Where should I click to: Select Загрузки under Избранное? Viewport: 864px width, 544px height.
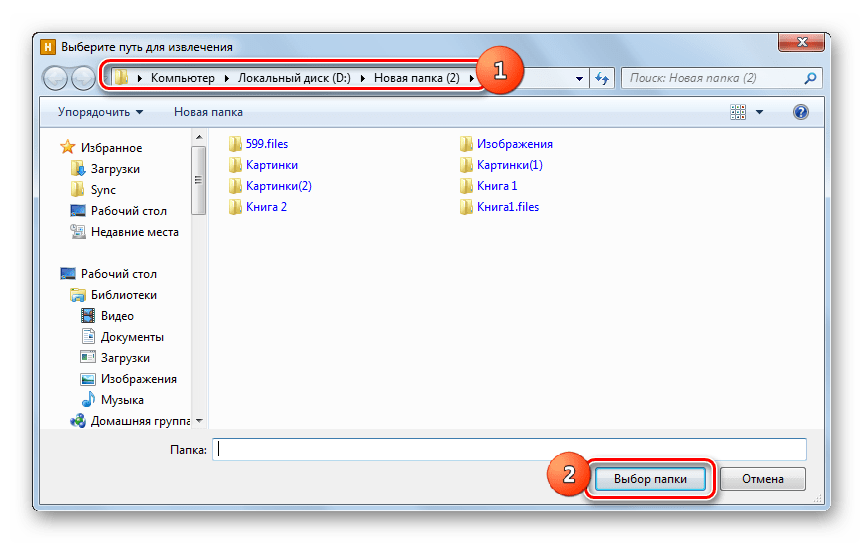(115, 169)
